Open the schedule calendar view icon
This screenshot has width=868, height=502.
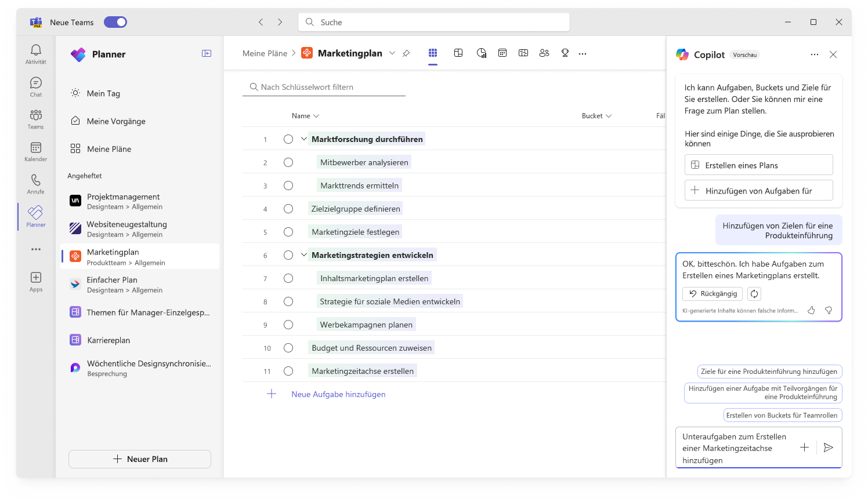[502, 53]
